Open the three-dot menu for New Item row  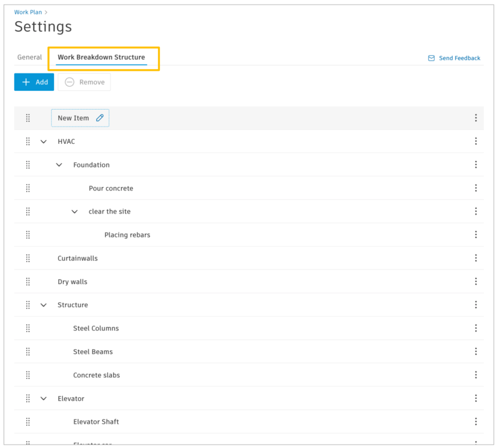click(476, 118)
